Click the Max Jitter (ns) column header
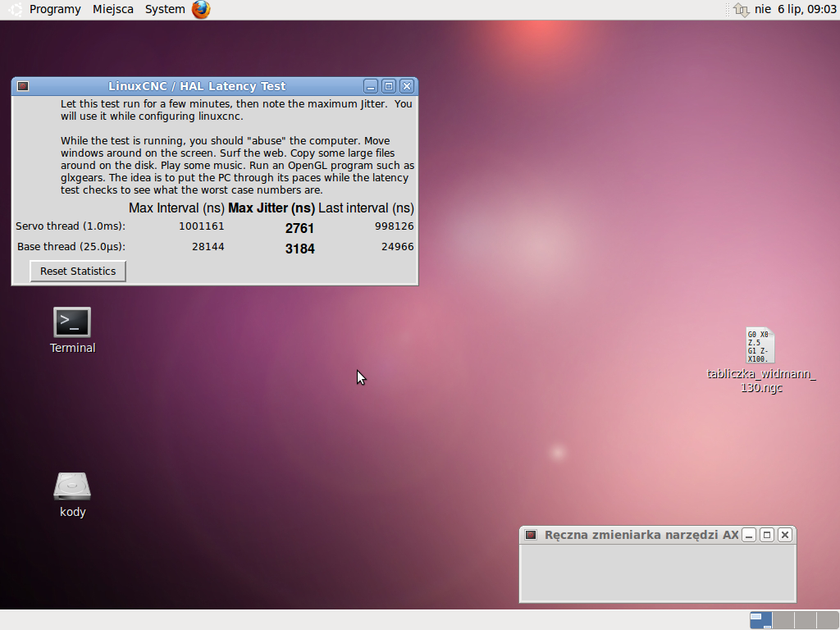This screenshot has width=840, height=630. pos(272,208)
